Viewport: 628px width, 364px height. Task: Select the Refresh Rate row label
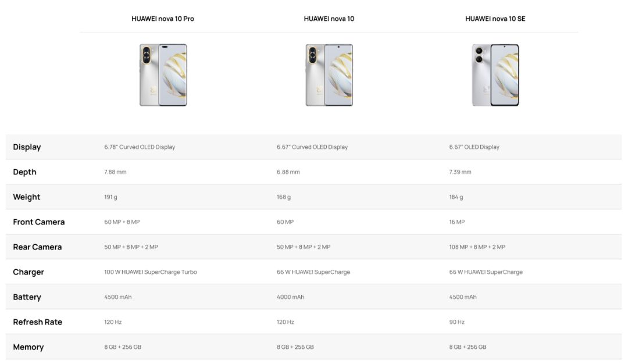[38, 322]
